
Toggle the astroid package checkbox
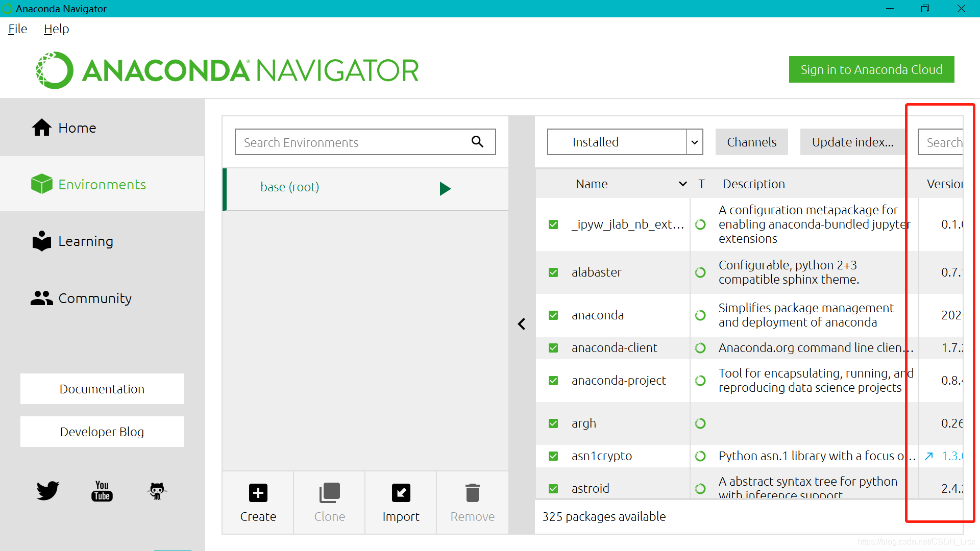553,489
